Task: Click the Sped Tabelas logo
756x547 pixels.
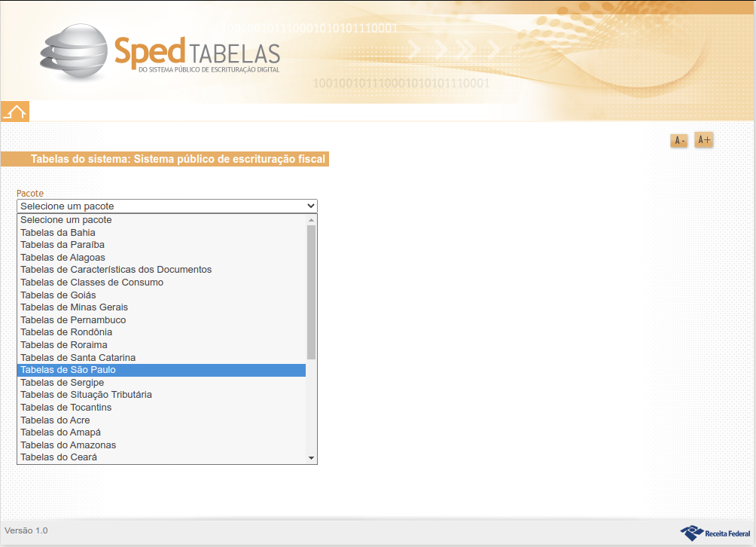Action: point(160,53)
